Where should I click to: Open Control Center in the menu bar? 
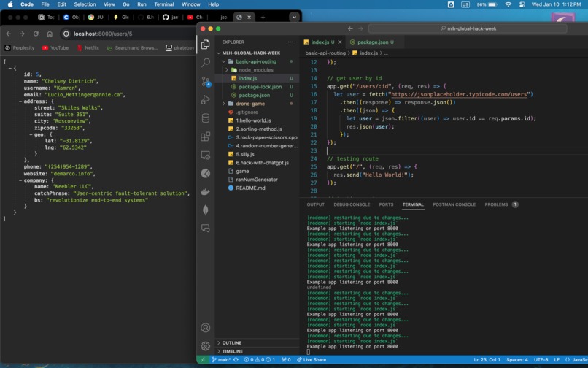coord(522,4)
